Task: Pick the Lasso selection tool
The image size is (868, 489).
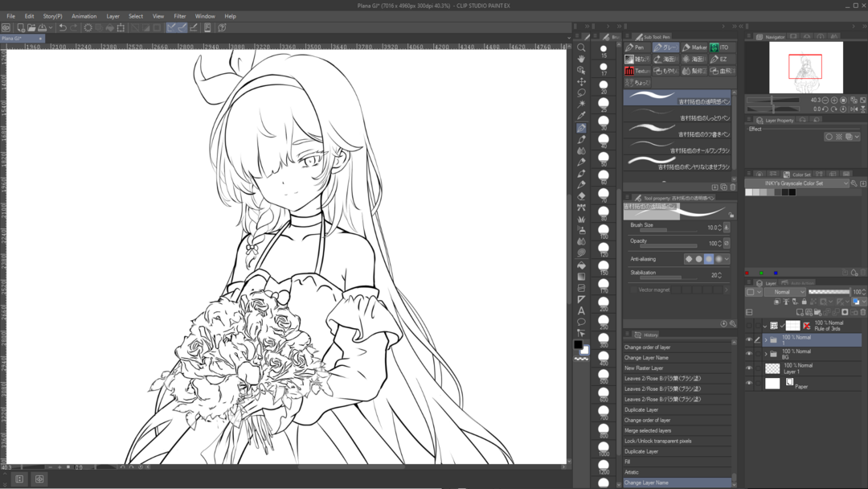Action: point(581,92)
